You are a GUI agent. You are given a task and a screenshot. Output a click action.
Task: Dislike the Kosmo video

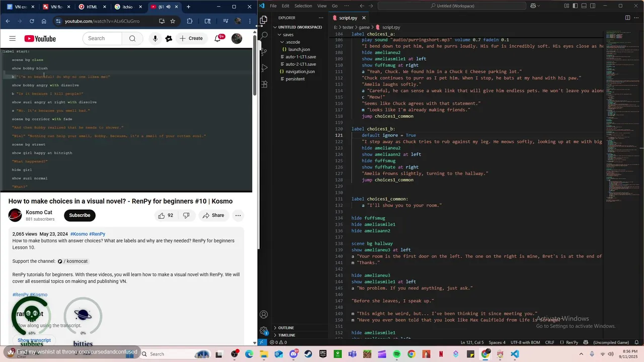tap(186, 215)
